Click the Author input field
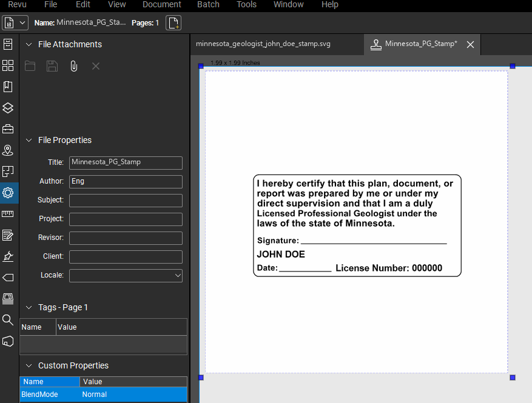The height and width of the screenshot is (403, 532). [126, 182]
